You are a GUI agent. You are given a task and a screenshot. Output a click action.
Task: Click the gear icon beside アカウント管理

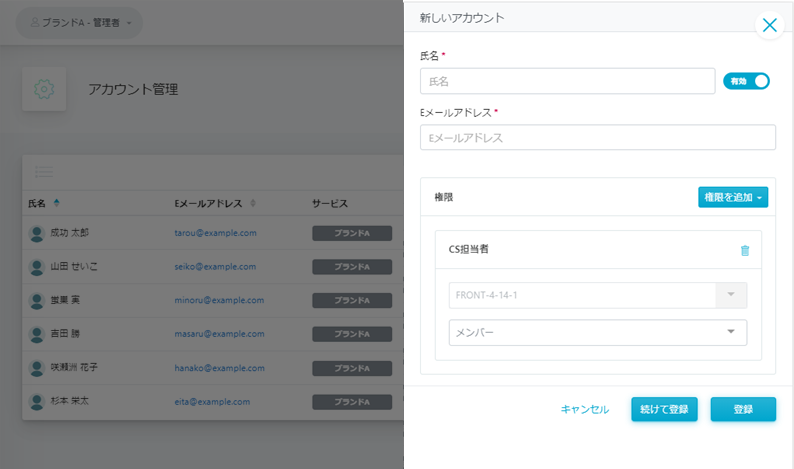pyautogui.click(x=44, y=89)
